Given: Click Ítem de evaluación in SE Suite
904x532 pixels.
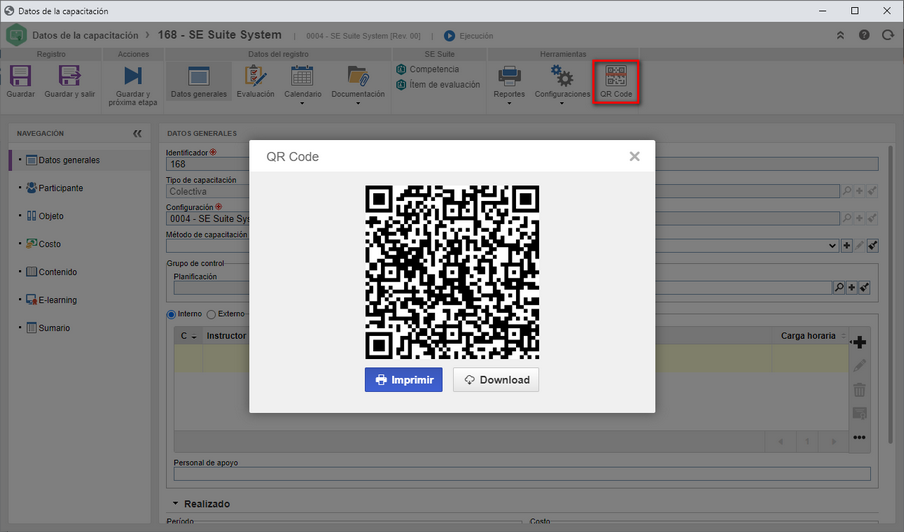Looking at the screenshot, I should pyautogui.click(x=438, y=85).
